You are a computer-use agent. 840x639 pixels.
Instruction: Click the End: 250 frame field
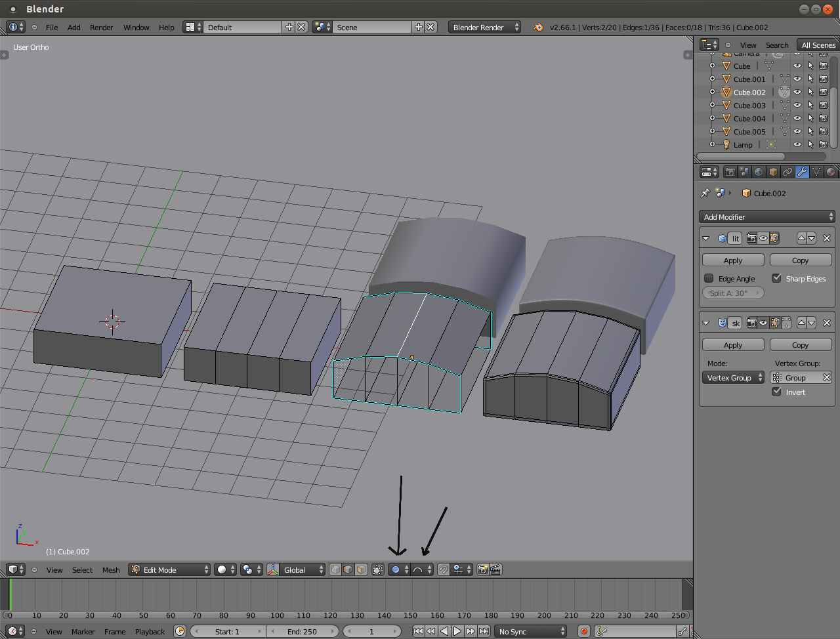click(303, 631)
